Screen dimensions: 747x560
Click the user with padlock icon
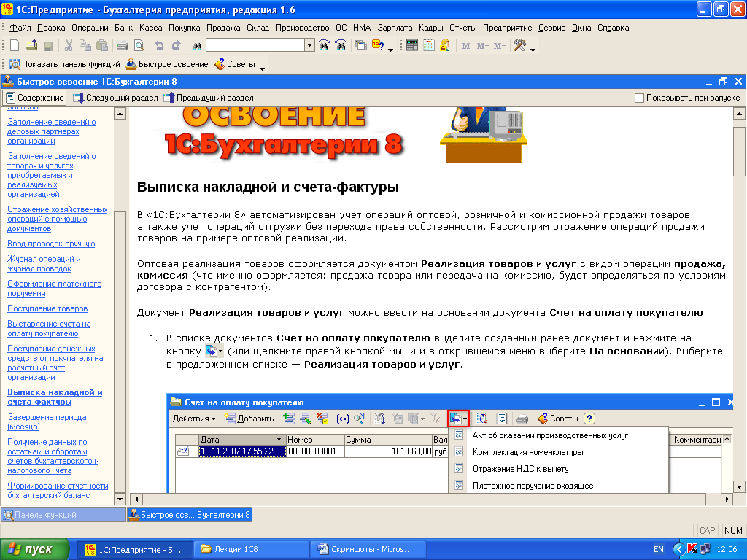[x=445, y=46]
